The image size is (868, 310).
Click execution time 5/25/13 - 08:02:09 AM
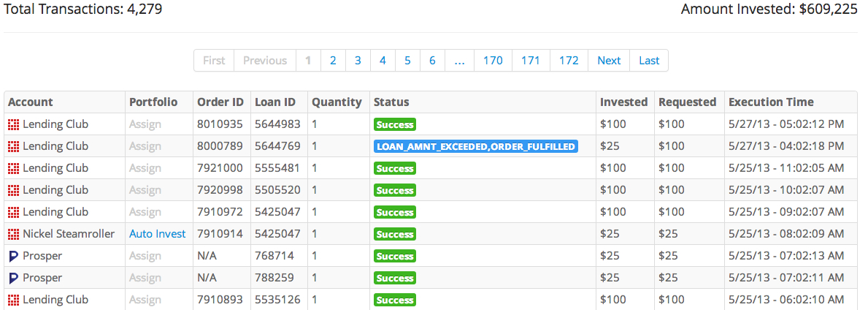click(786, 234)
